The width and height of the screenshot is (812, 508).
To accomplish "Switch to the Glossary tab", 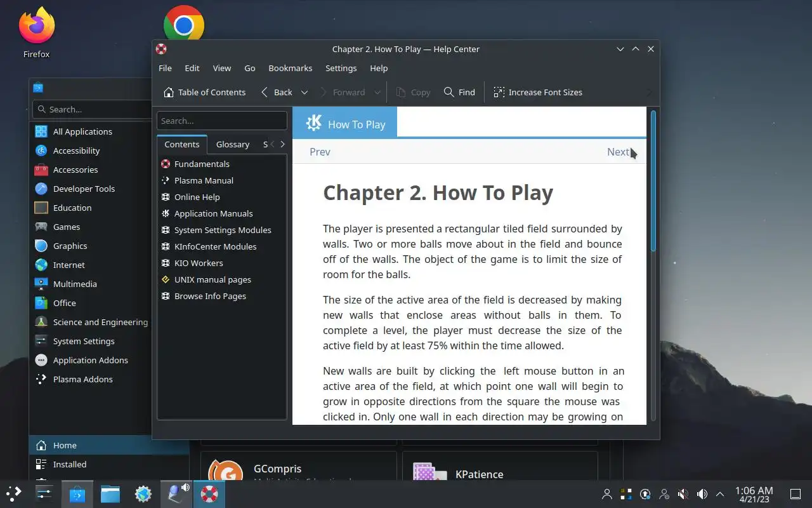I will (233, 144).
